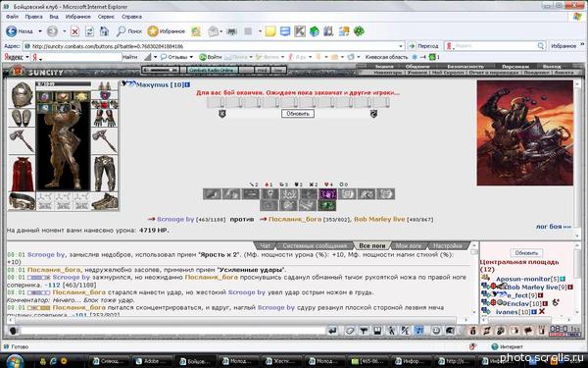Adjust the Combats radio volume slider
Screen dimensions: 588x368
coord(161,70)
